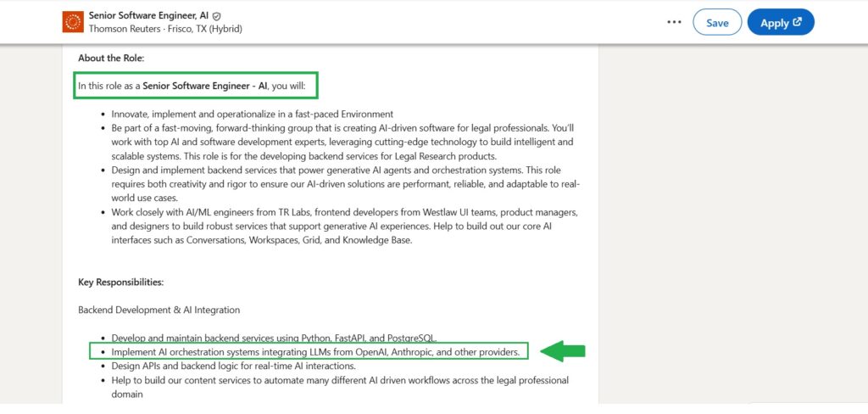Save this job posting

coord(717,23)
